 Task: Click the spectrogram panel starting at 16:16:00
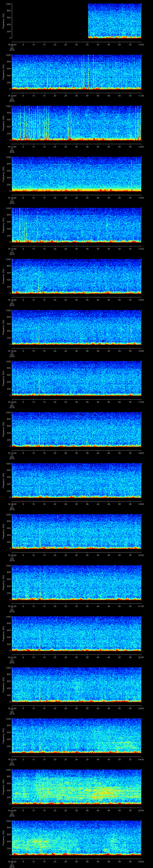click(x=77, y=378)
